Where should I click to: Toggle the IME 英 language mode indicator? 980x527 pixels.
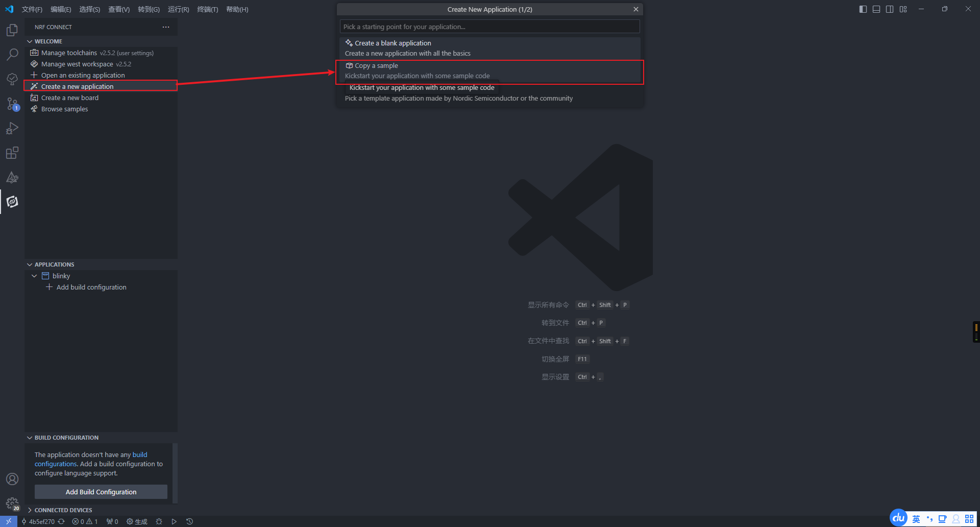[916, 519]
